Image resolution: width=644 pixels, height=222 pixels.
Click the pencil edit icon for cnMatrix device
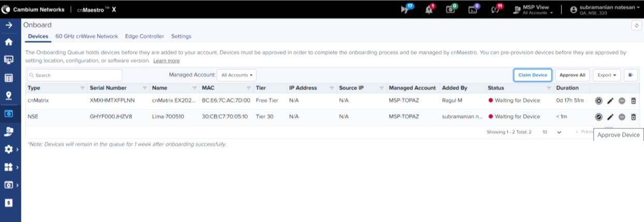pos(610,100)
